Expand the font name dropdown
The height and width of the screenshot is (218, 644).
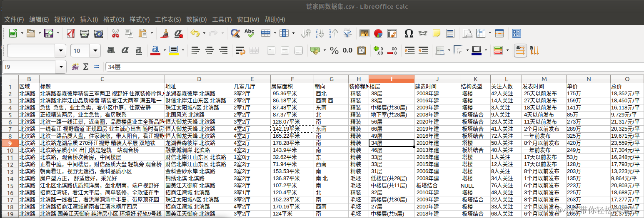coord(61,51)
